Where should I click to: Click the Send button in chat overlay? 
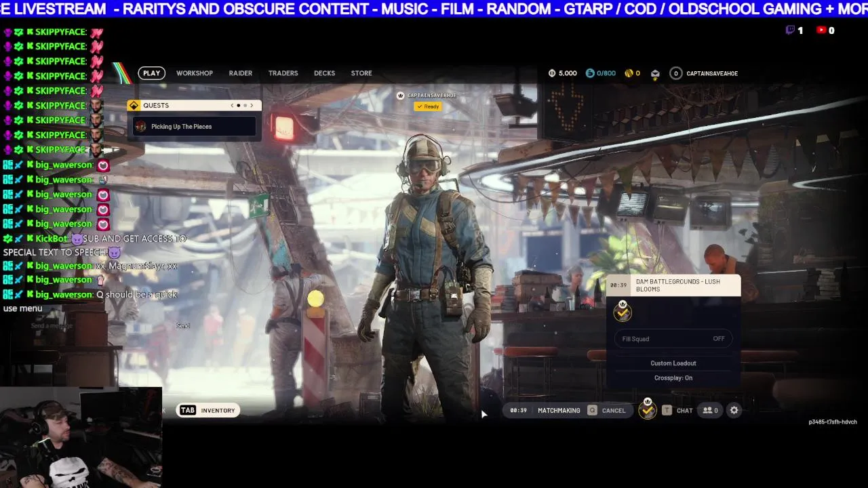coord(183,326)
